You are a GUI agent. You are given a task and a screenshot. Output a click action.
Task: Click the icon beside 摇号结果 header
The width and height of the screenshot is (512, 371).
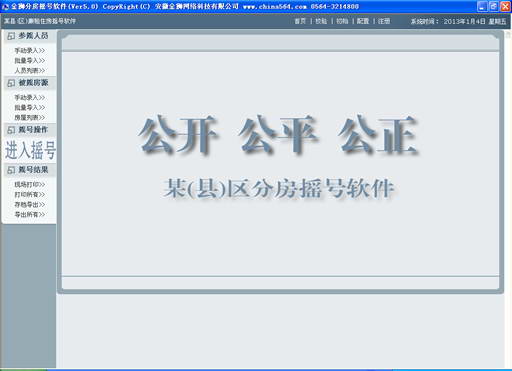pyautogui.click(x=11, y=170)
